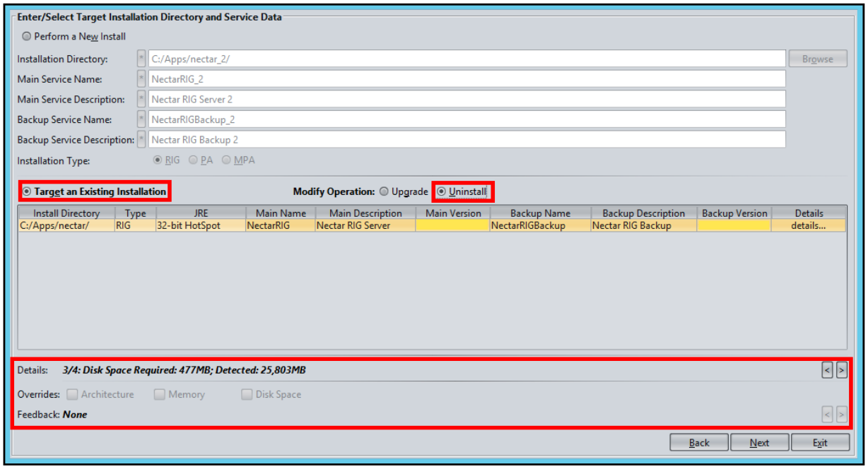
Task: Show next Feedback message arrow
Action: pos(841,415)
